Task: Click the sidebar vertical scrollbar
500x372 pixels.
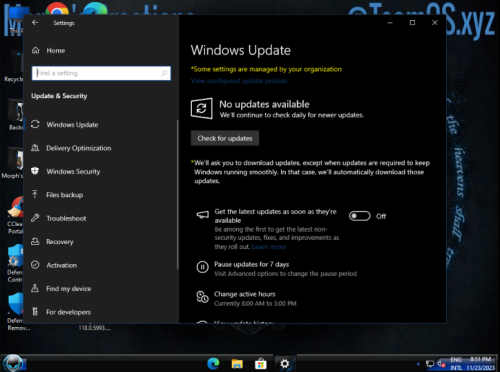Action: tap(177, 195)
